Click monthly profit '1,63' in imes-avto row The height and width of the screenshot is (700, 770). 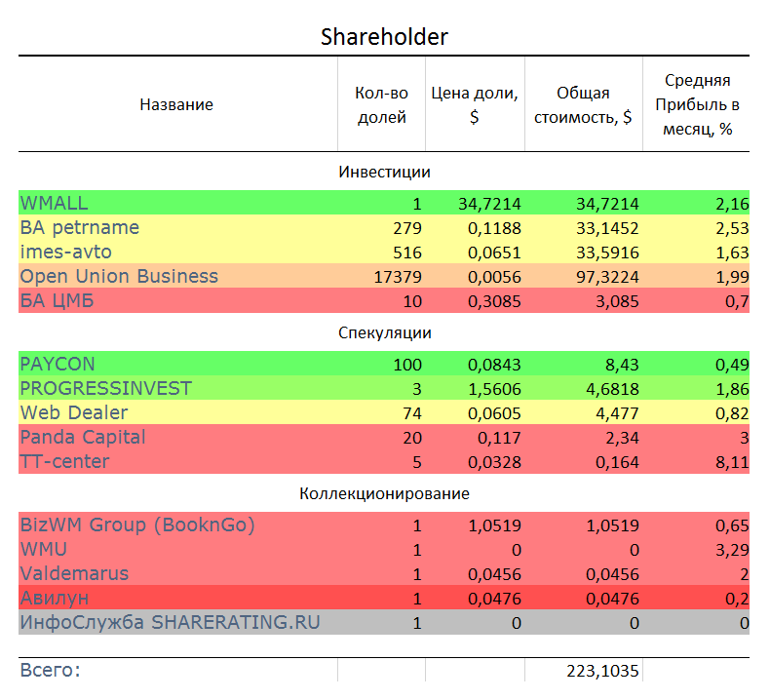(732, 253)
